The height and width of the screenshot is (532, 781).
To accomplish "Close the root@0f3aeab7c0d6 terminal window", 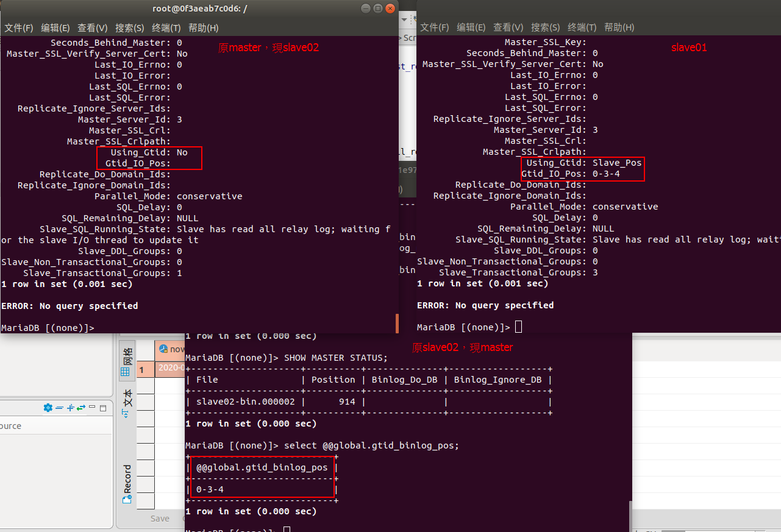I will click(390, 9).
